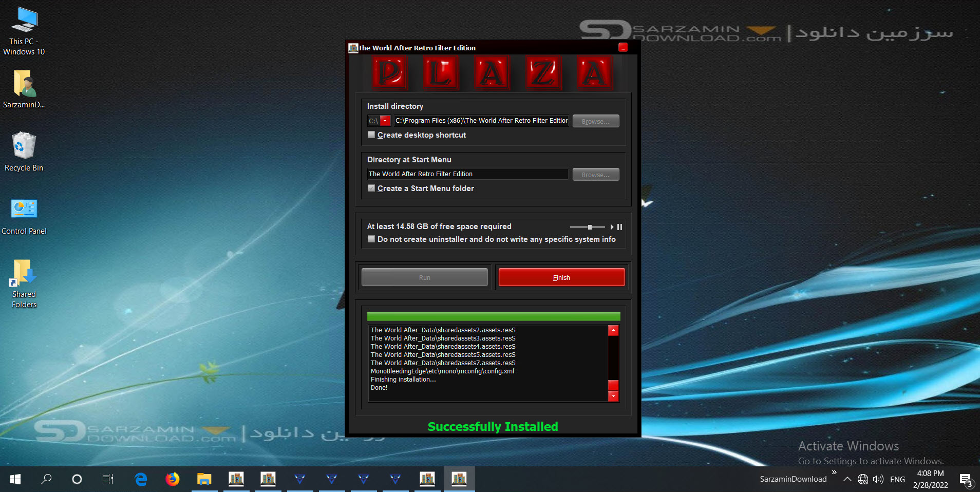Select the Control Panel desktop icon
Screen dimensions: 980x492
point(24,216)
